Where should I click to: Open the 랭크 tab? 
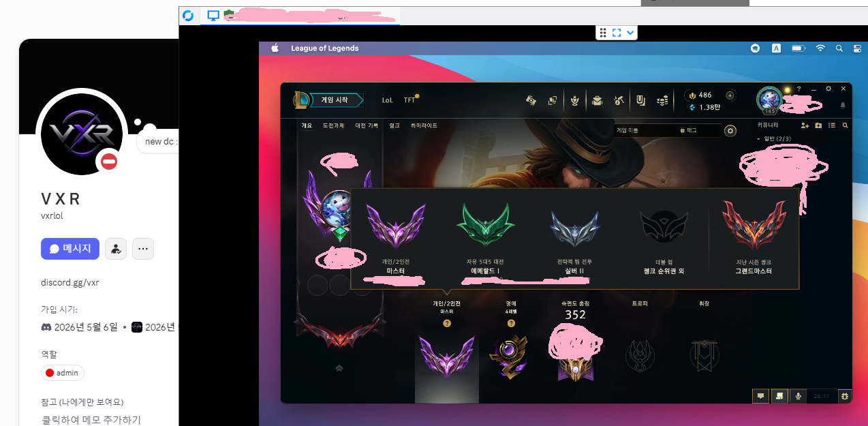tap(394, 126)
